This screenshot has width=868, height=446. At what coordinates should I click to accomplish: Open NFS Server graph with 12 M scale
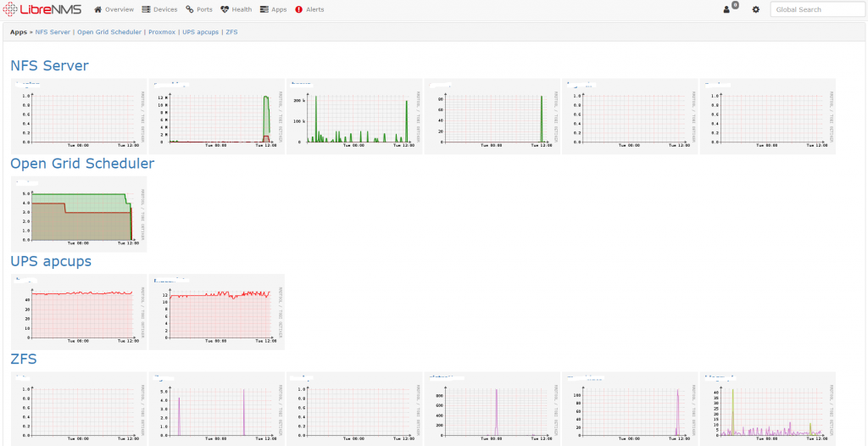pyautogui.click(x=217, y=116)
